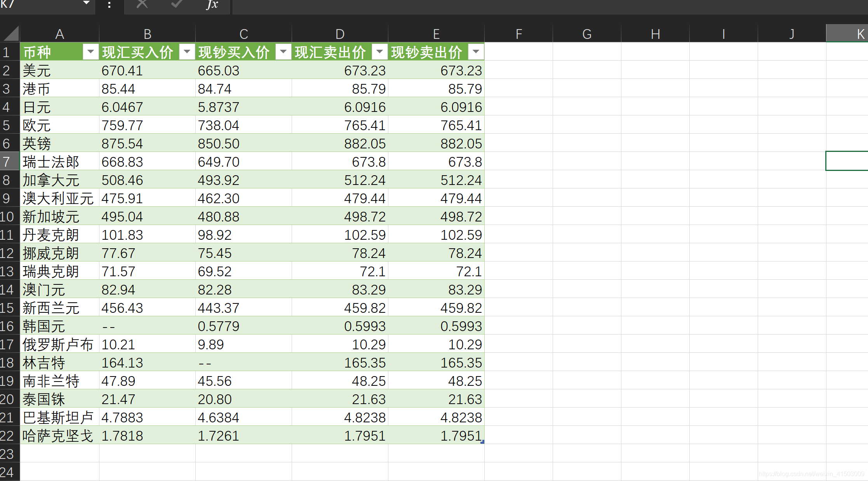Click cell with value 5.8737
The height and width of the screenshot is (481, 868).
244,106
